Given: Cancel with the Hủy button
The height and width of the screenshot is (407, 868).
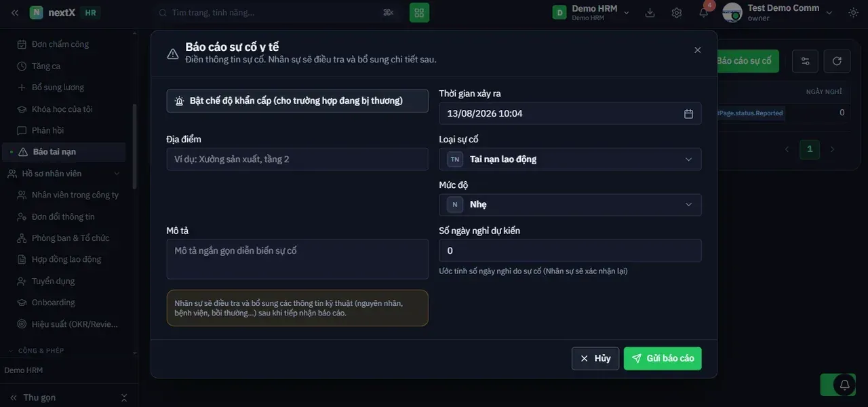Looking at the screenshot, I should 595,358.
